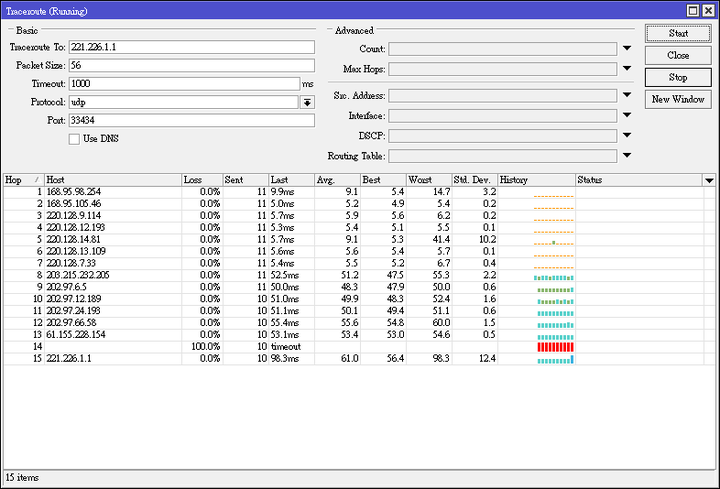Expand the Max Hops option arrow
Screen dimensions: 720x489
coord(627,68)
